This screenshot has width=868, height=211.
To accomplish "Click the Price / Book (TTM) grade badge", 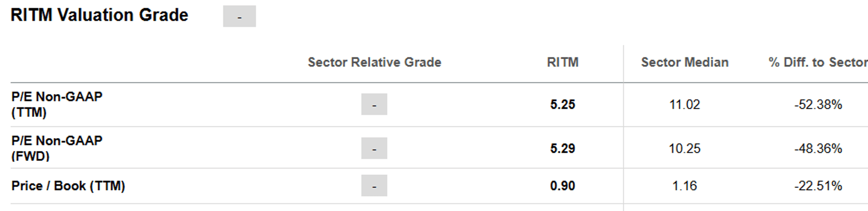I will coord(374,185).
